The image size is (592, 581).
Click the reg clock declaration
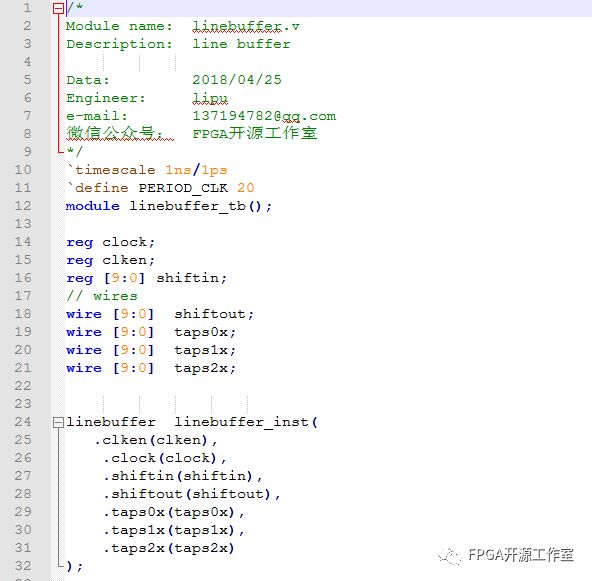coord(111,242)
